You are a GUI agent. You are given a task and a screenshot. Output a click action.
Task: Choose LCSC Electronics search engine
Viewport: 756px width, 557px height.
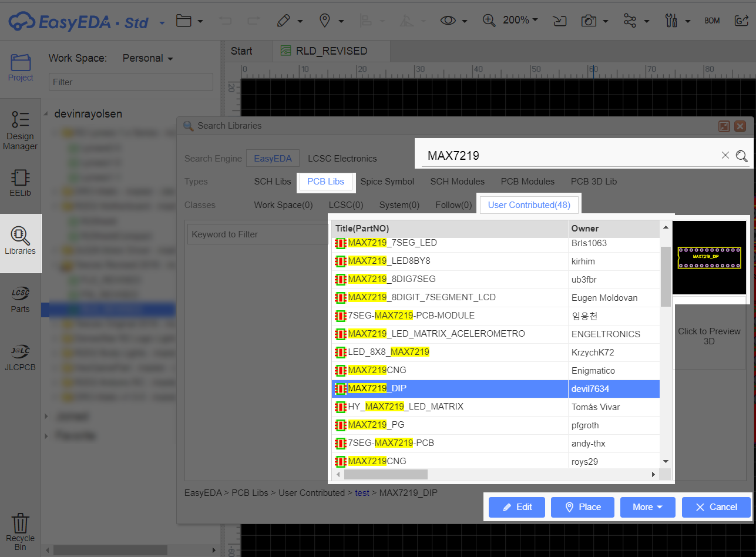(342, 158)
